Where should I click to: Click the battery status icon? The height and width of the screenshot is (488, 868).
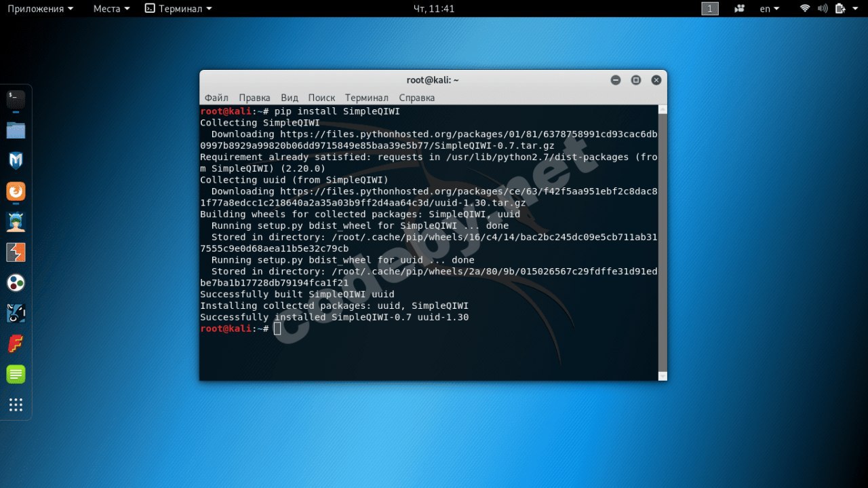tap(841, 9)
